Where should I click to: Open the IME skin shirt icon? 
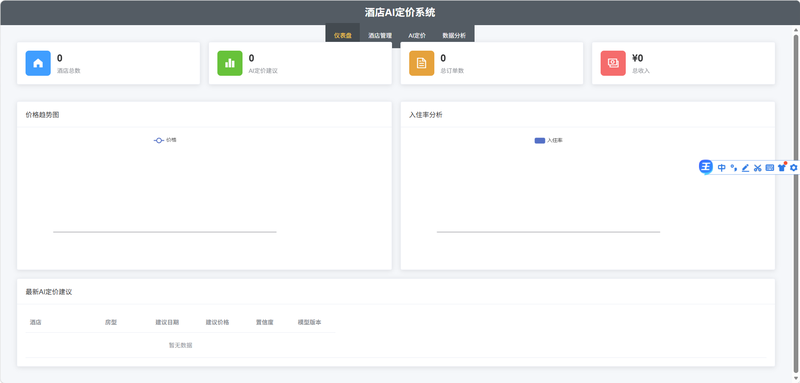coord(782,167)
